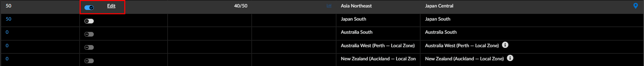Screen dimensions: 644x66
Task: Click info icon next to Australia West Perth
Action: click(505, 45)
